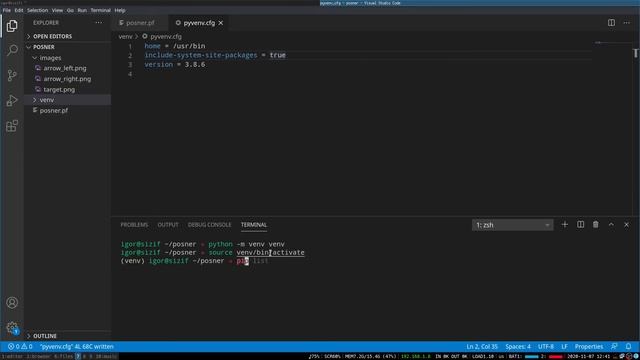Select the pyvenv.cfg editor tab
The width and height of the screenshot is (640, 360).
pyautogui.click(x=199, y=23)
